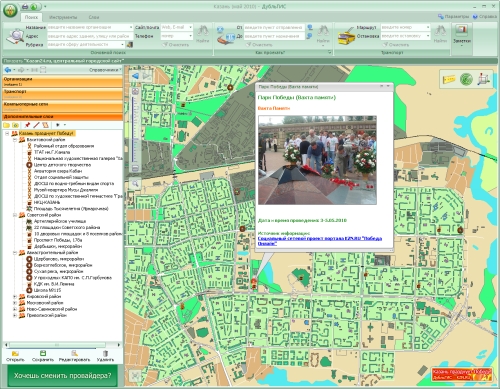Open the Телефон dropdown arrow
500x389 pixels.
coord(191,36)
